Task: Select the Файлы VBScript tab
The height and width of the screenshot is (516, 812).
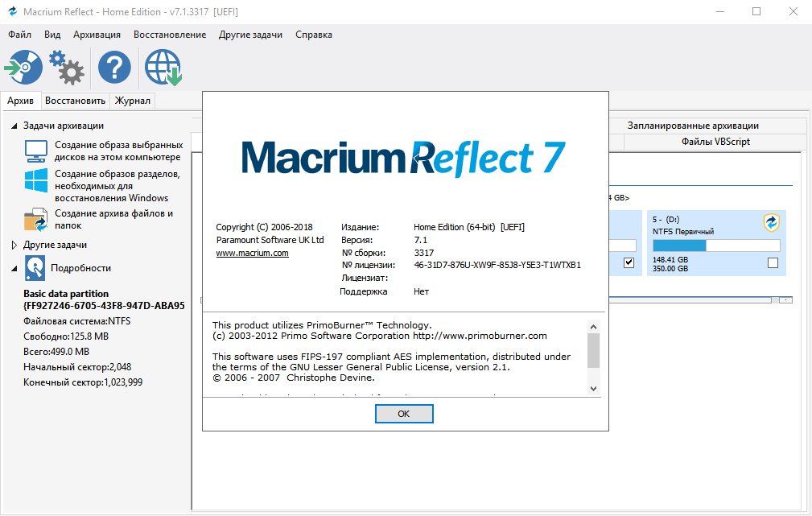Action: [715, 142]
